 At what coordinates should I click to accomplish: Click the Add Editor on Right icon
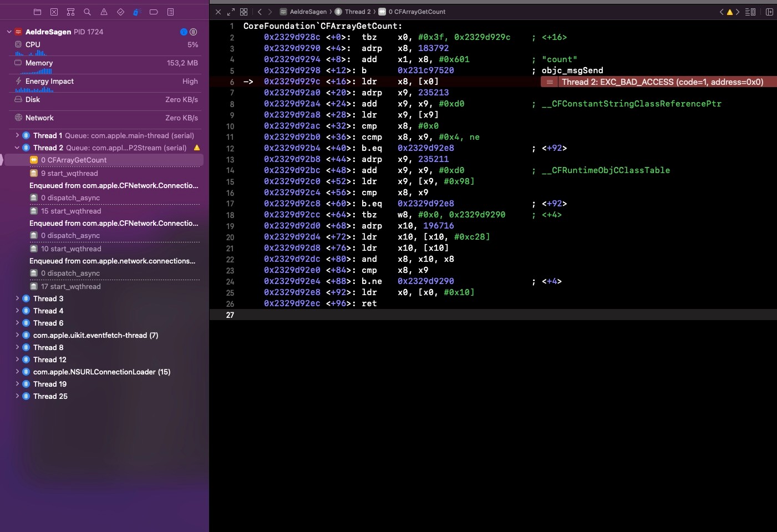[x=769, y=12]
